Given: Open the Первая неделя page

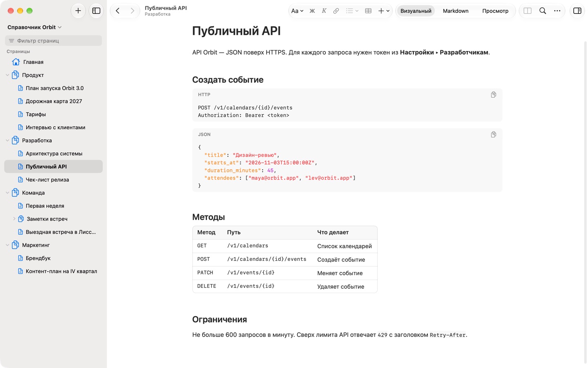Looking at the screenshot, I should (x=53, y=206).
